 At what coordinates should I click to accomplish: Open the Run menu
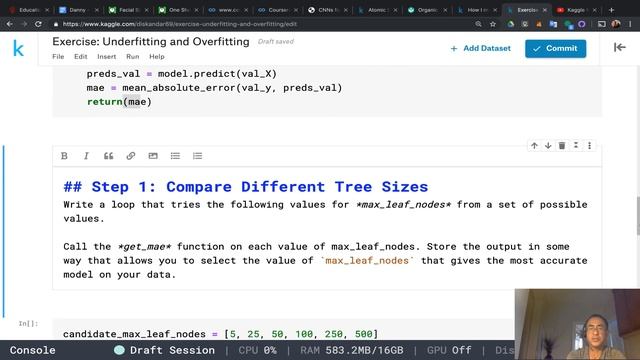pyautogui.click(x=133, y=57)
